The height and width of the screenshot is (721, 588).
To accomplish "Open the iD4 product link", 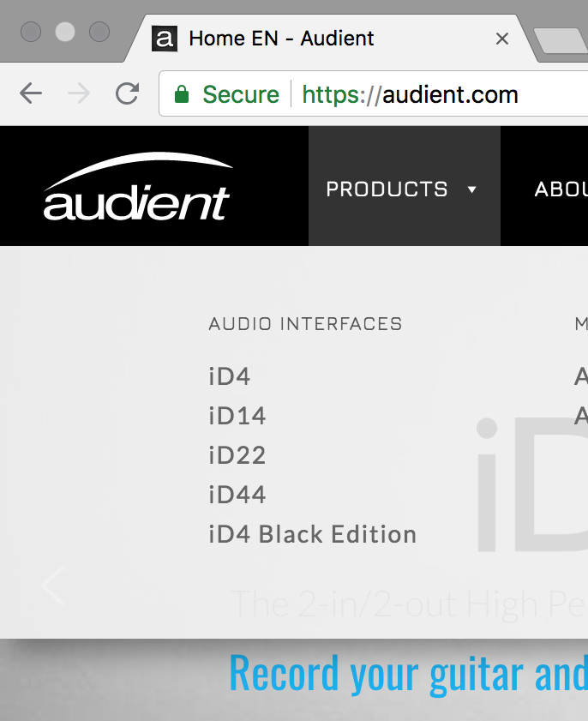I will pyautogui.click(x=230, y=376).
